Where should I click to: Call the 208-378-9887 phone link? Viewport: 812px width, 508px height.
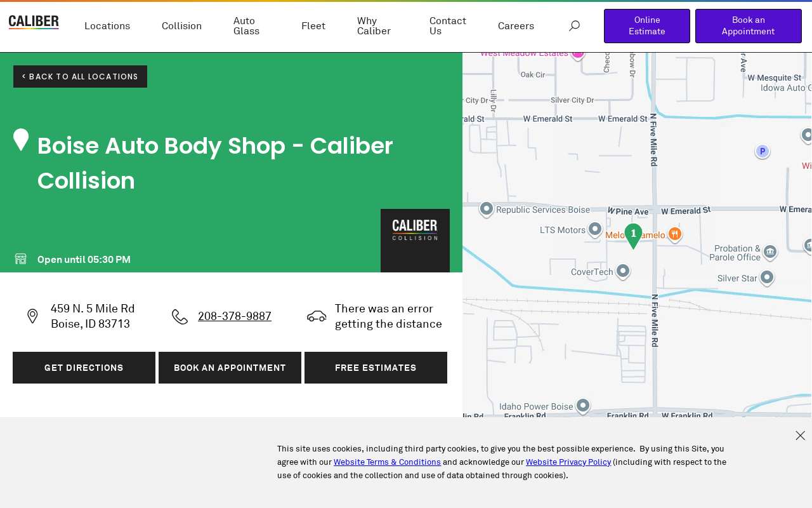[235, 316]
